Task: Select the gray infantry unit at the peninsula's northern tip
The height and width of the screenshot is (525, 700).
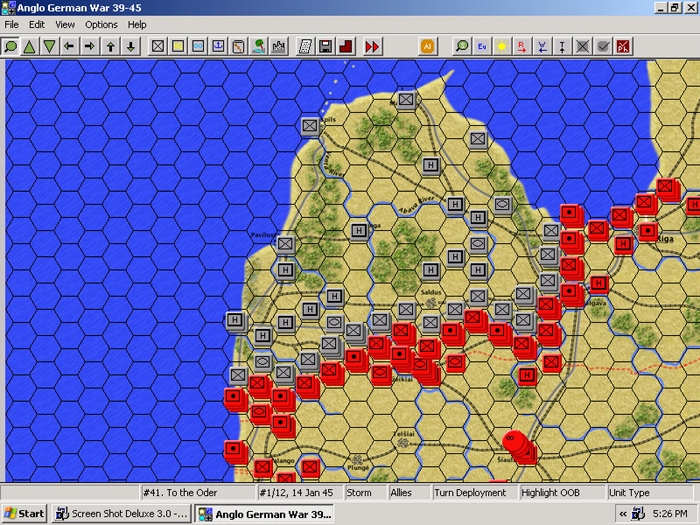Action: (x=406, y=100)
